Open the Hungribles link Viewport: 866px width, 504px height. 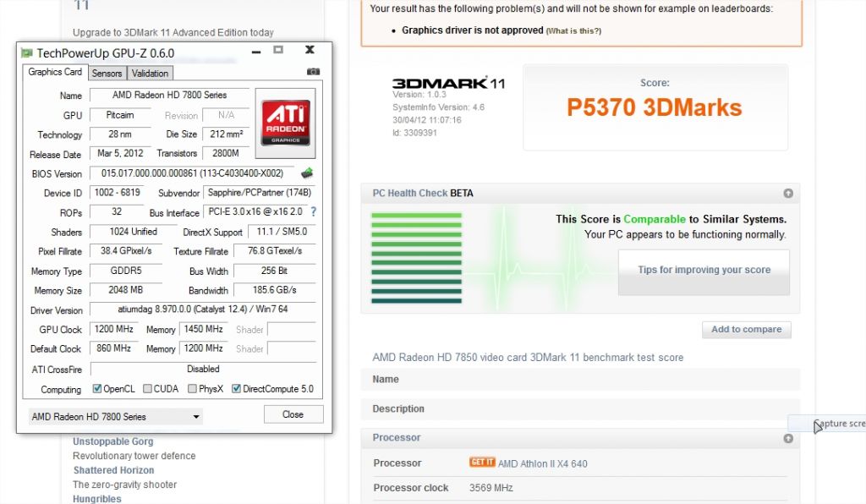pyautogui.click(x=96, y=499)
